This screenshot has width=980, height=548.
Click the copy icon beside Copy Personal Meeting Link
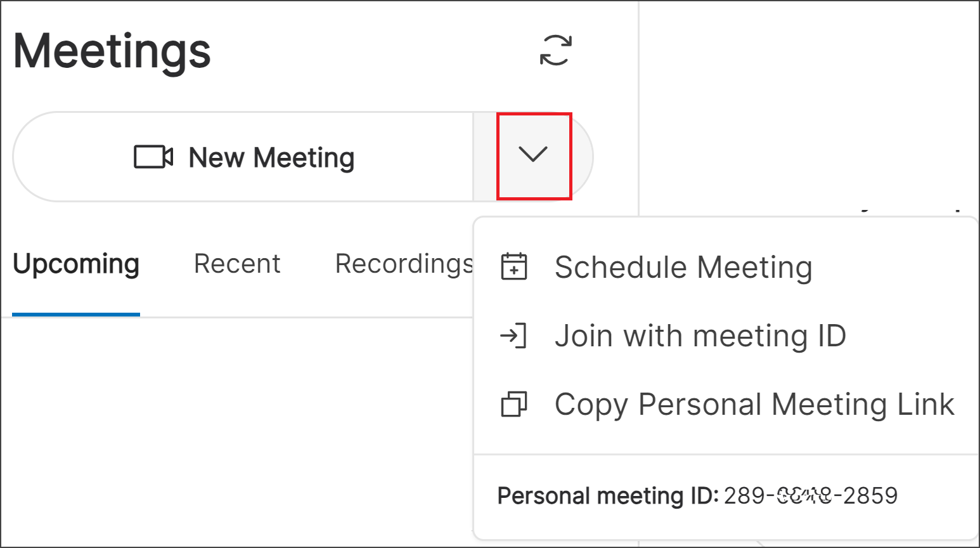click(515, 404)
